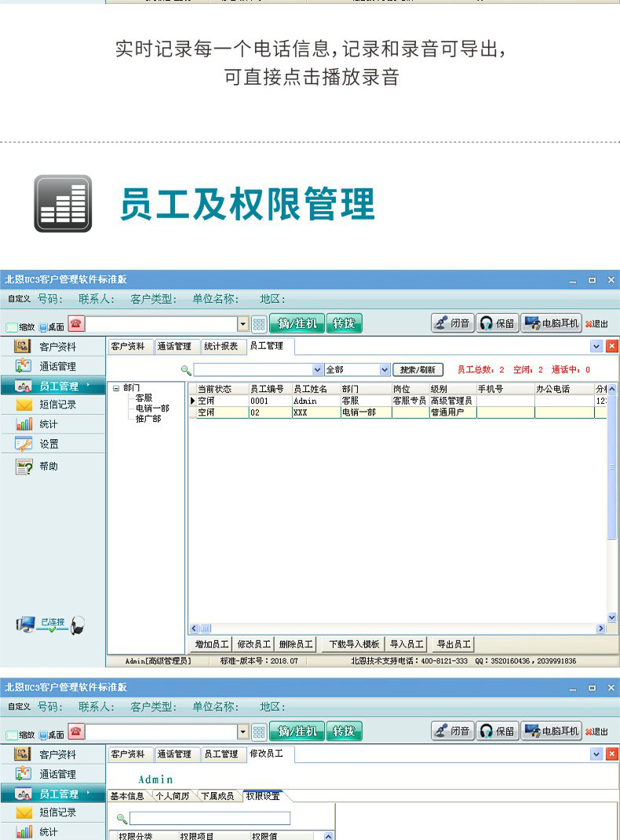Open 短信记录 in the upper window sidebar
Screen dimensions: 620x840
coord(53,405)
